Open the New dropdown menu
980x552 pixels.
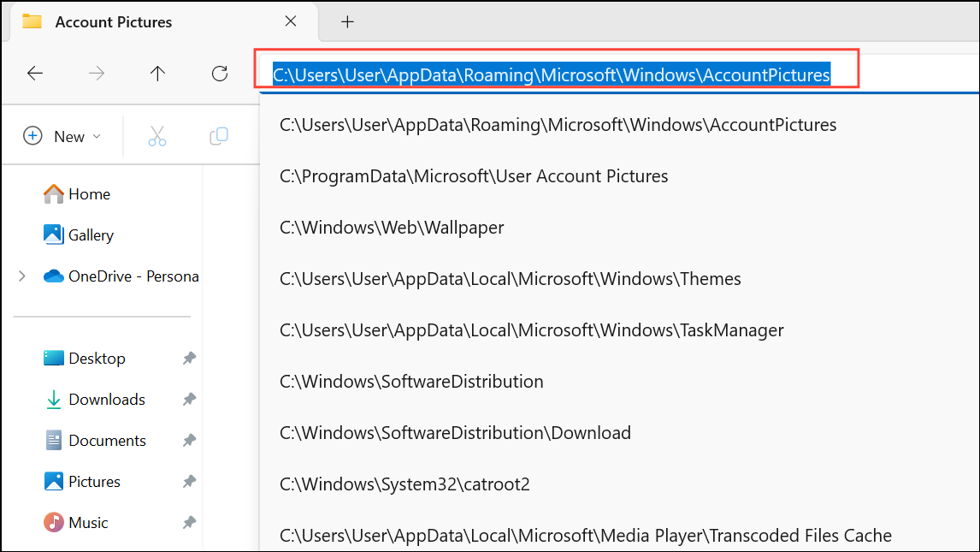click(62, 136)
